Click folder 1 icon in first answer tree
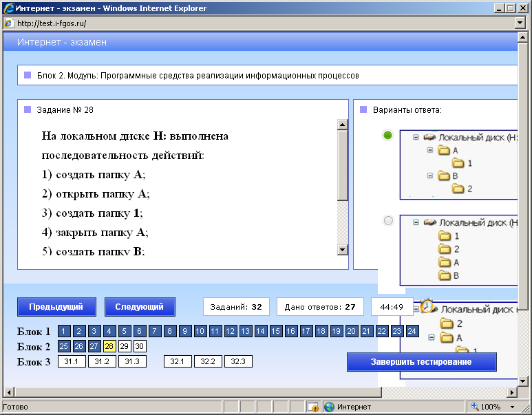Screen dimensions: 532x415 click(x=458, y=163)
